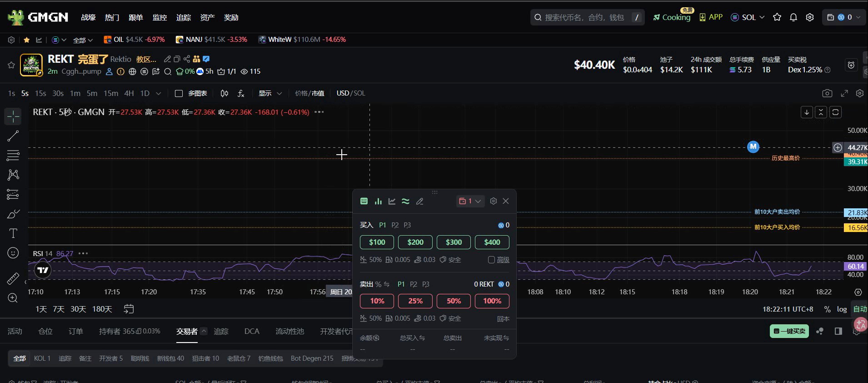Image resolution: width=868 pixels, height=383 pixels.
Task: Select the pattern drawing tool
Action: pyautogui.click(x=13, y=175)
